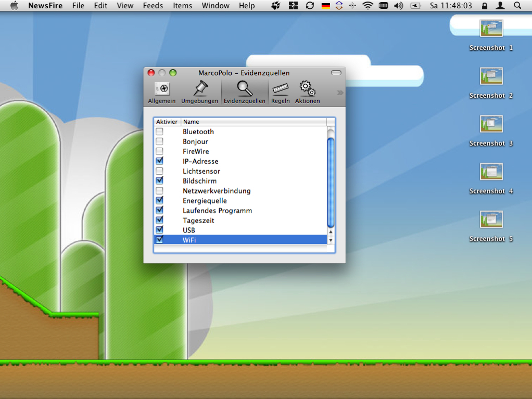Open the Edit menu
Viewport: 532px width, 399px height.
coord(100,5)
